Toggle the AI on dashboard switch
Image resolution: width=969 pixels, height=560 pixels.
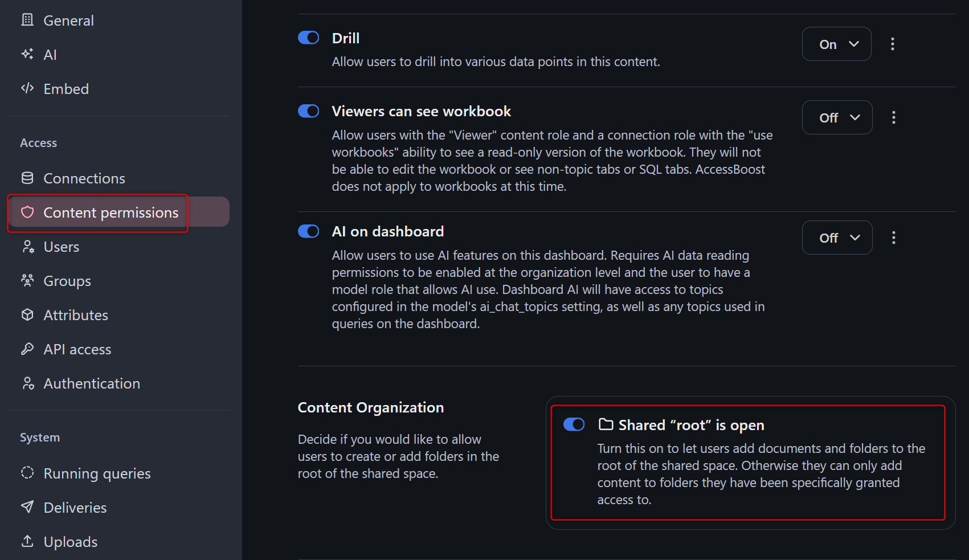point(309,231)
